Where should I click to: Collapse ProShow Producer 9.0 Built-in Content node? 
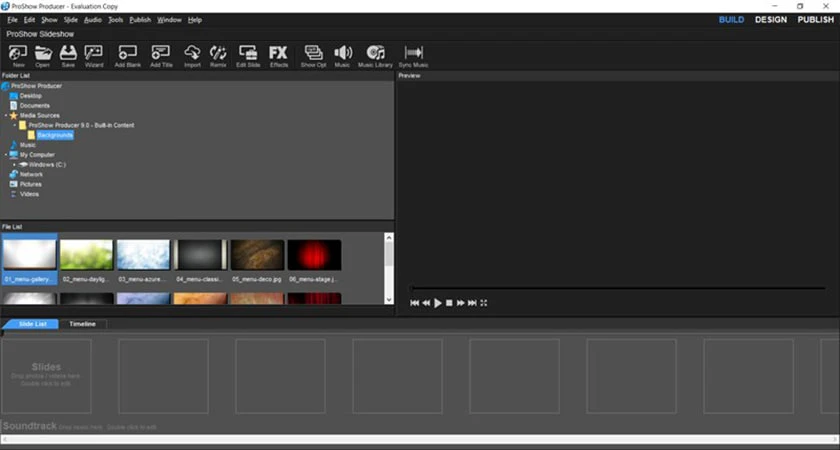[x=15, y=125]
